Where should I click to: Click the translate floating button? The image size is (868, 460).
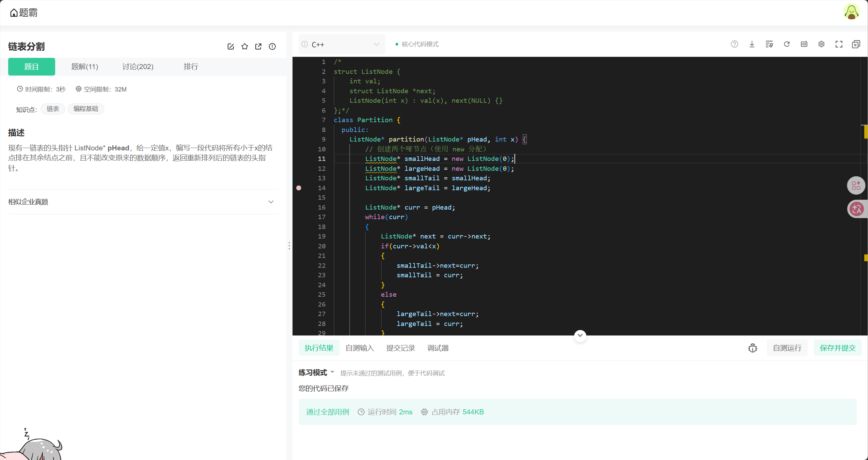click(856, 209)
